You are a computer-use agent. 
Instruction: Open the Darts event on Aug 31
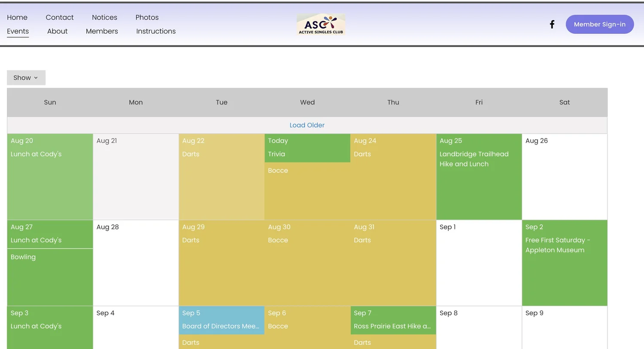click(x=362, y=240)
